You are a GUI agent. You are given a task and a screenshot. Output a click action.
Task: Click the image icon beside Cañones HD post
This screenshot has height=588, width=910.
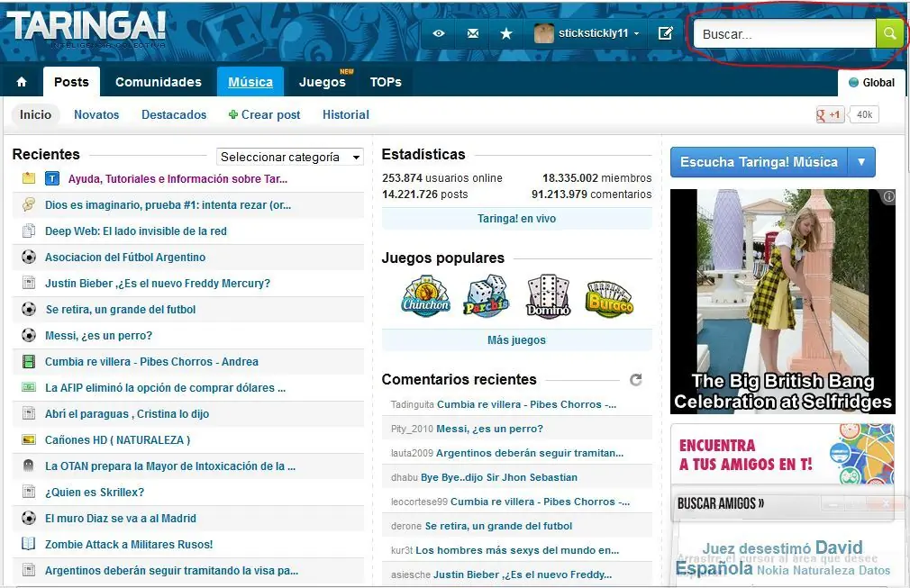[29, 439]
